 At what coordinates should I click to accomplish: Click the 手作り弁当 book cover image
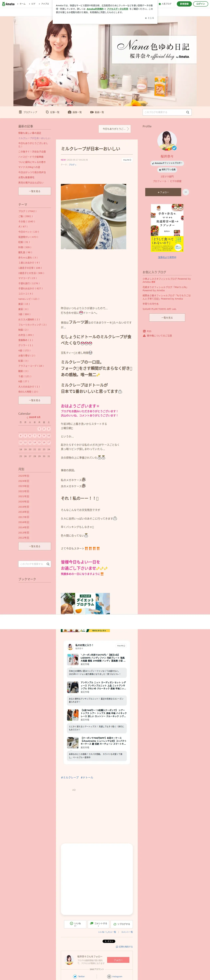pyautogui.click(x=167, y=228)
